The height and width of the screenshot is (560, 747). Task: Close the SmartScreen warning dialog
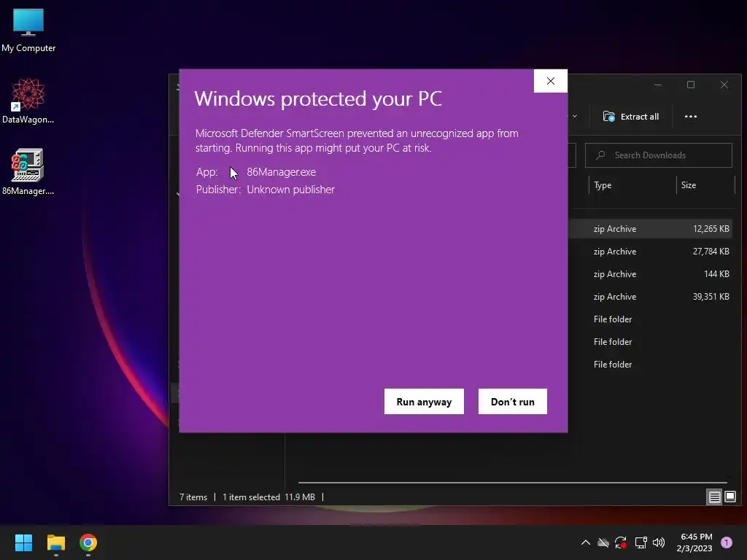551,81
